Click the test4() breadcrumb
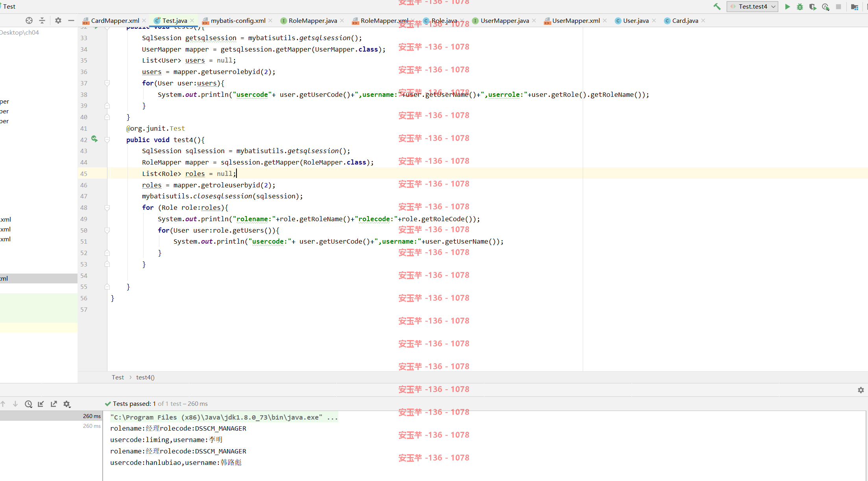Screen dimensions: 868x481 145,377
